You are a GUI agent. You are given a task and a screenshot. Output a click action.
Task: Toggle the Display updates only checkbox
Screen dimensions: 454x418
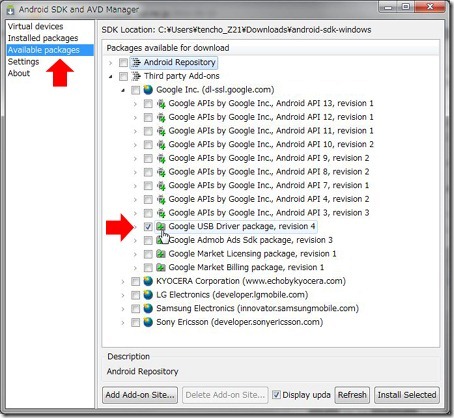tap(276, 395)
